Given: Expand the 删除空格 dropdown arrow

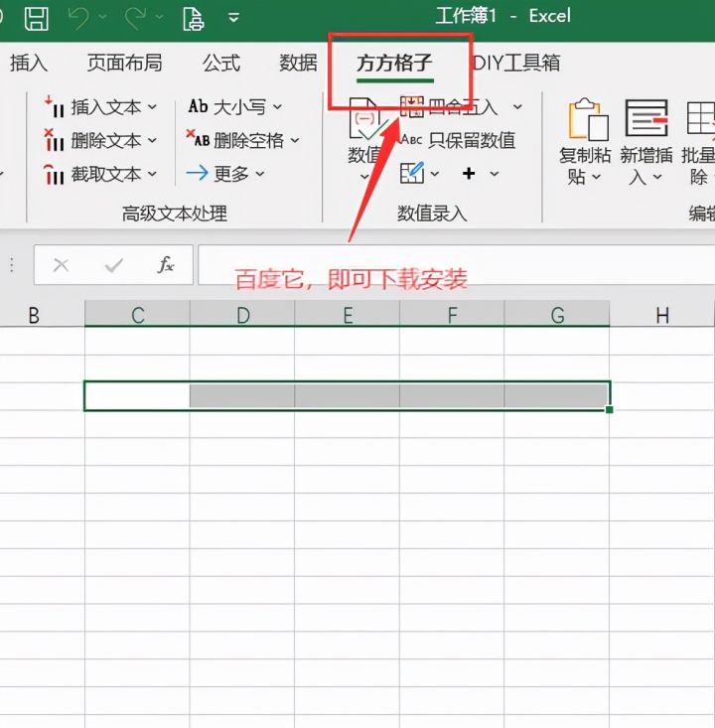Looking at the screenshot, I should [295, 140].
